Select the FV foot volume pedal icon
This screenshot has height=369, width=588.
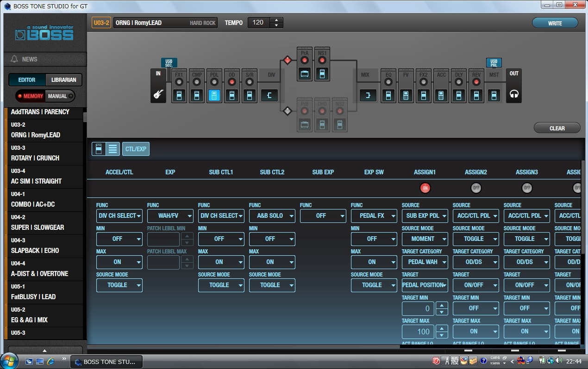[406, 96]
